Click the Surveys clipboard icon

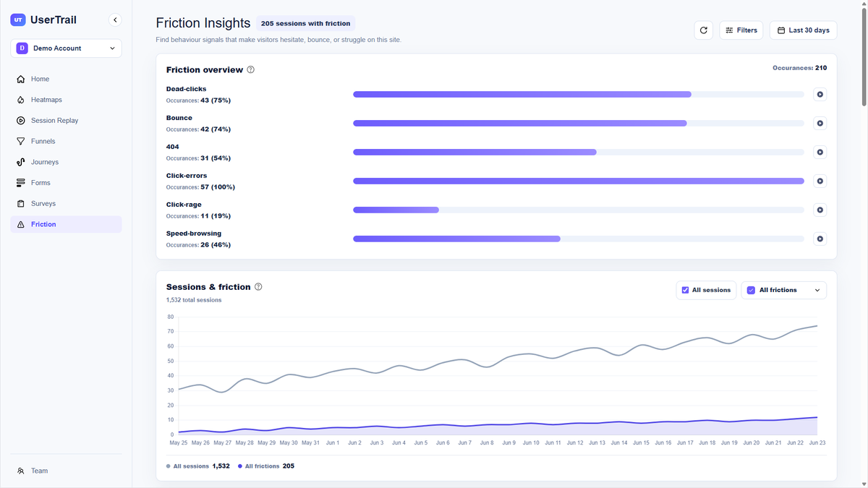coord(21,204)
